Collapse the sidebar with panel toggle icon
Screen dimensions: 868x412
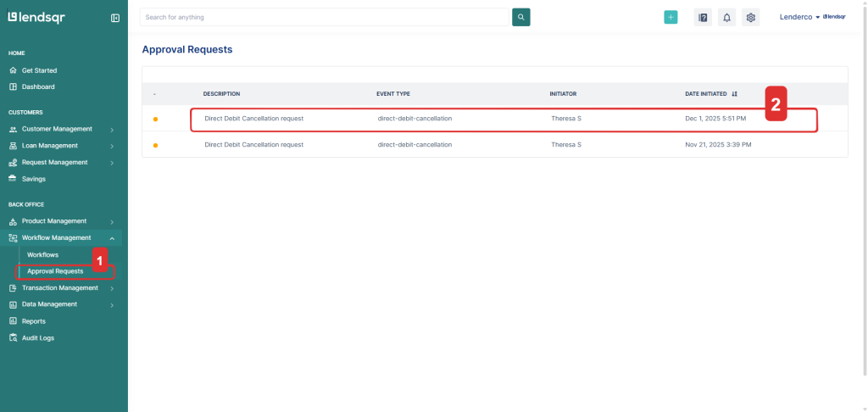pyautogui.click(x=115, y=18)
